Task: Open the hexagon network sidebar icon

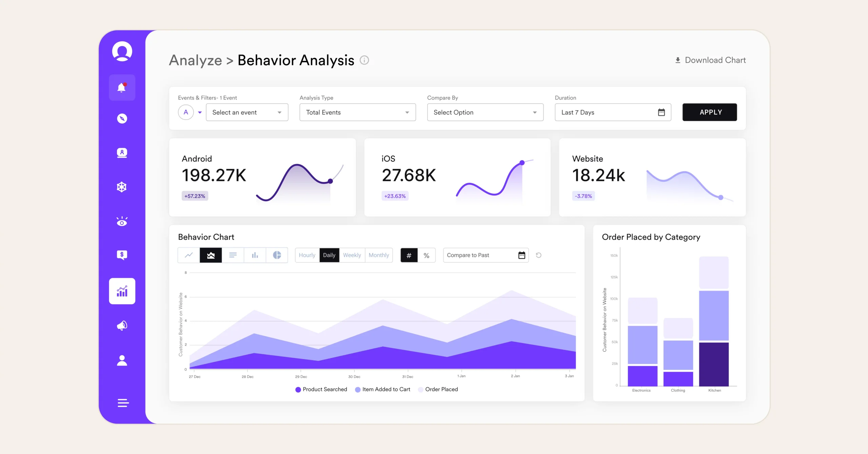Action: (122, 187)
